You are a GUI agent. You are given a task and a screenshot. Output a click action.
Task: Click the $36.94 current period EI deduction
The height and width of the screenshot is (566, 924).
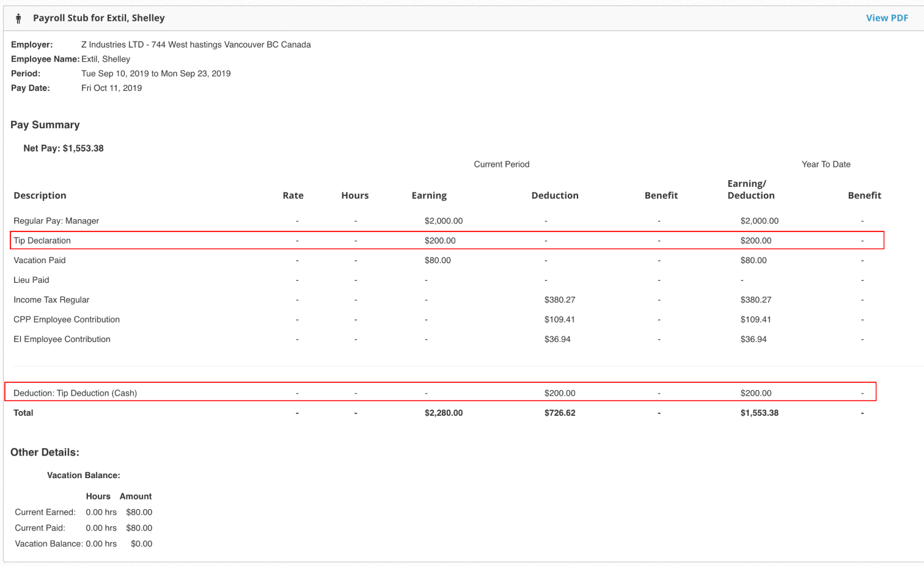tap(557, 339)
